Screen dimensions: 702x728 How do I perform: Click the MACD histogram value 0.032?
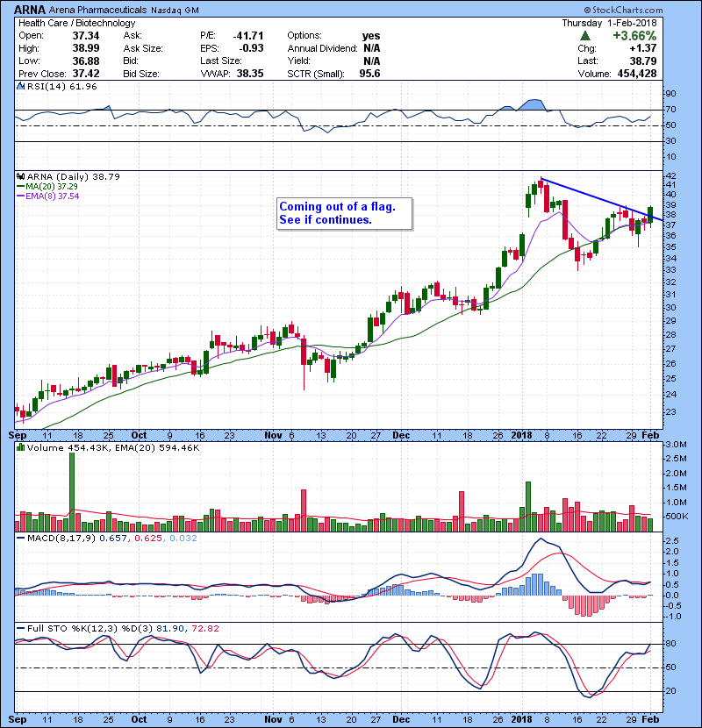183,539
